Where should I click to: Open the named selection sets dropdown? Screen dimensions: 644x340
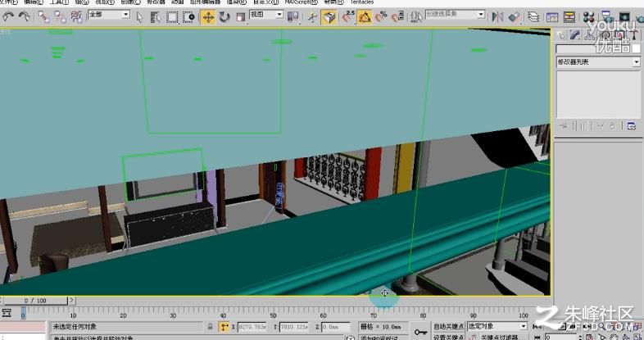[455, 15]
